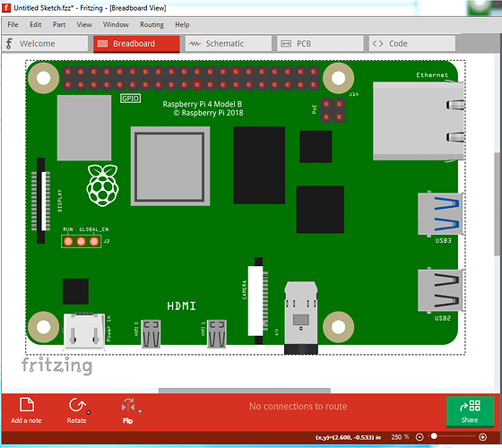Click the zoom slider handle
This screenshot has width=502, height=448.
tap(434, 435)
